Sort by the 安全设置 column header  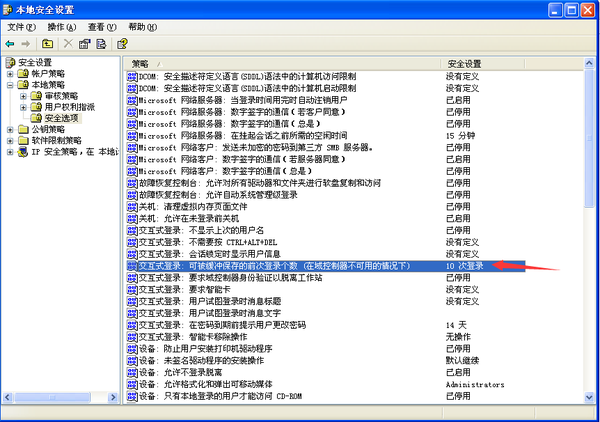483,64
